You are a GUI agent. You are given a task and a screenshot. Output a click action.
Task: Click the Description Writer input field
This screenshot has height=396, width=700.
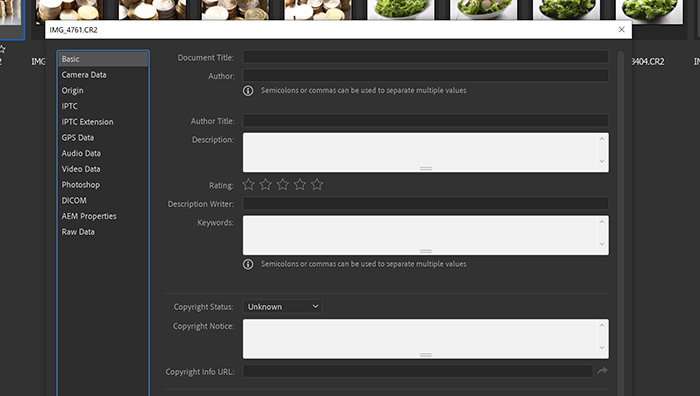point(425,204)
